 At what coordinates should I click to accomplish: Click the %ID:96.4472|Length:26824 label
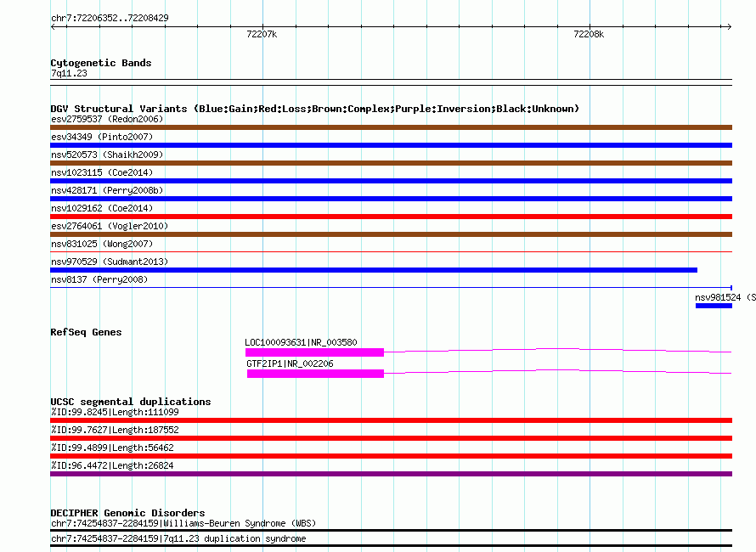(x=112, y=465)
